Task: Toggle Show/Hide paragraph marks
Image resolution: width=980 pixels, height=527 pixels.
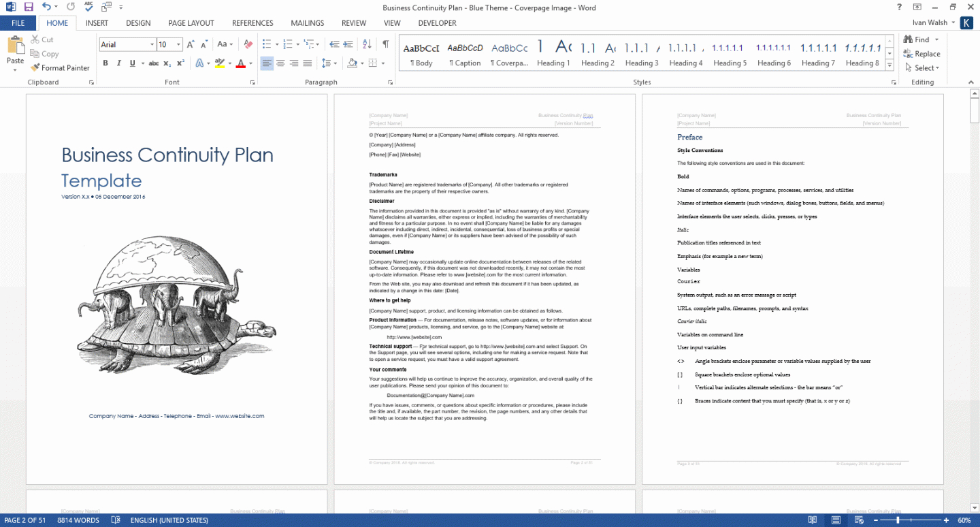Action: (x=386, y=44)
